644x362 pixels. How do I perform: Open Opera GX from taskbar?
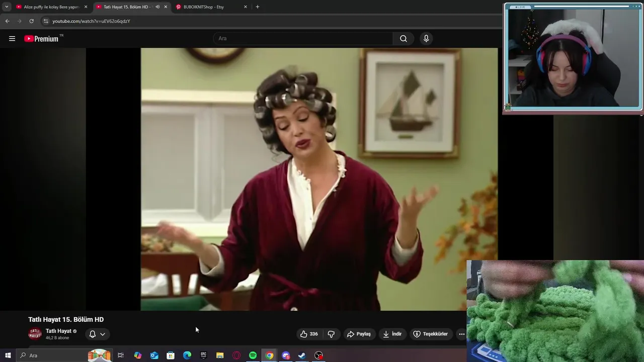[236, 355]
